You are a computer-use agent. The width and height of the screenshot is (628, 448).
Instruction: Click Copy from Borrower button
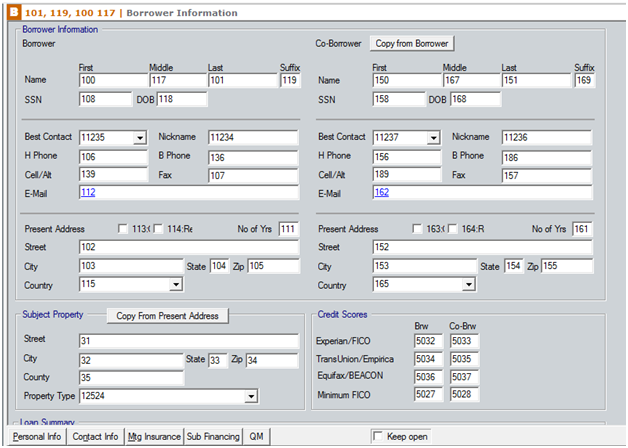pos(412,44)
